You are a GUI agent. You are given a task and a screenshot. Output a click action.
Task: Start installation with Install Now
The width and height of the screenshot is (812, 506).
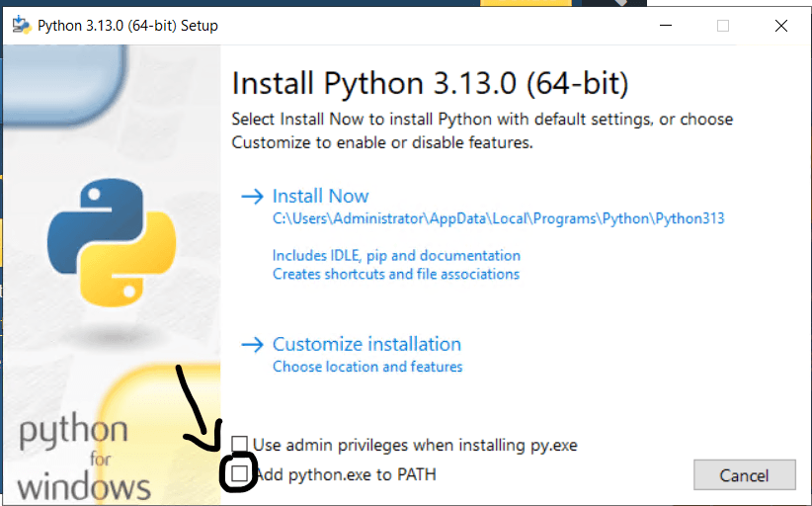[321, 197]
